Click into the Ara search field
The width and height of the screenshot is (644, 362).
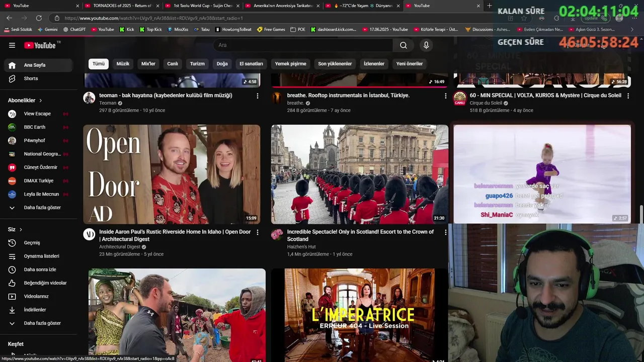tap(303, 45)
